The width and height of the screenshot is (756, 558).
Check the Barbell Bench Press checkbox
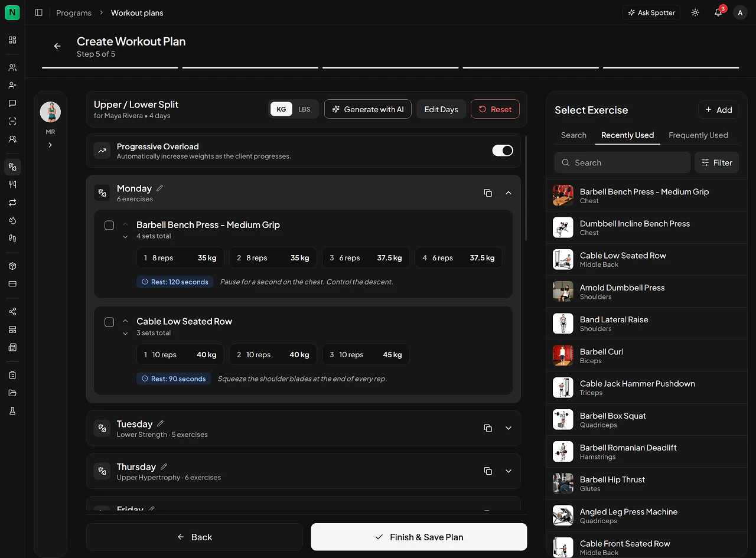(109, 225)
